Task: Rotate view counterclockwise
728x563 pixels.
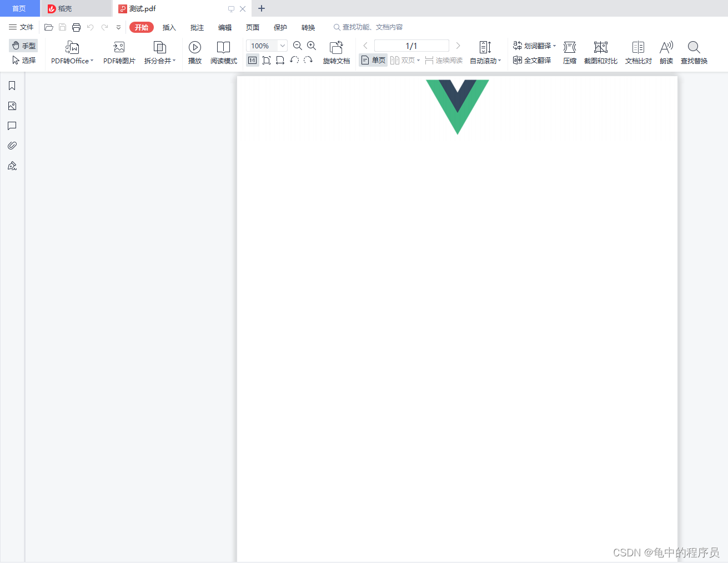Action: [x=294, y=60]
